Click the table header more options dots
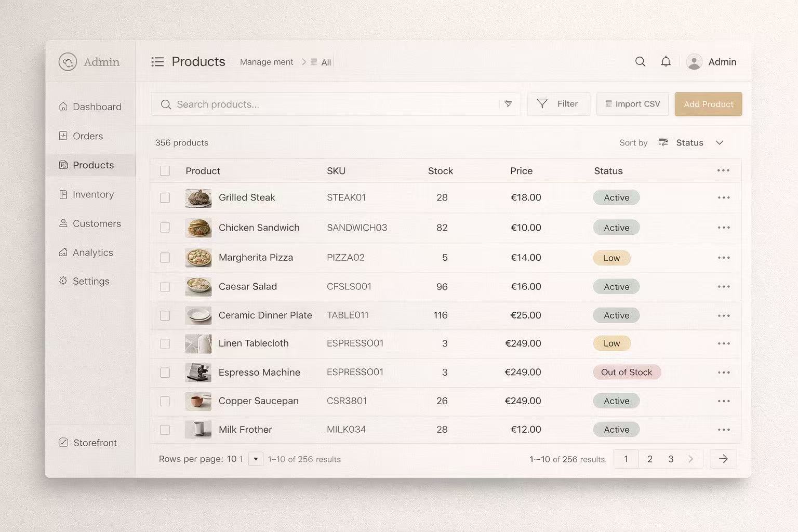Screen dimensions: 798x532 tap(723, 170)
